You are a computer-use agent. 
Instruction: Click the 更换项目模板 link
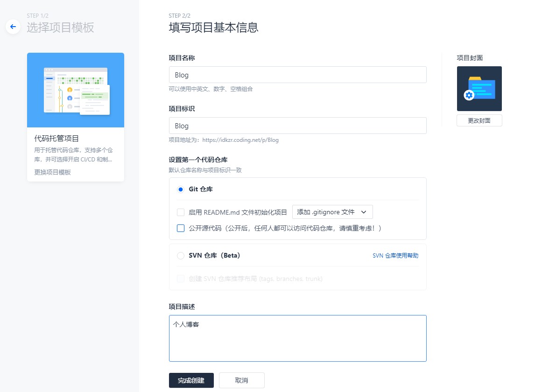(x=52, y=172)
